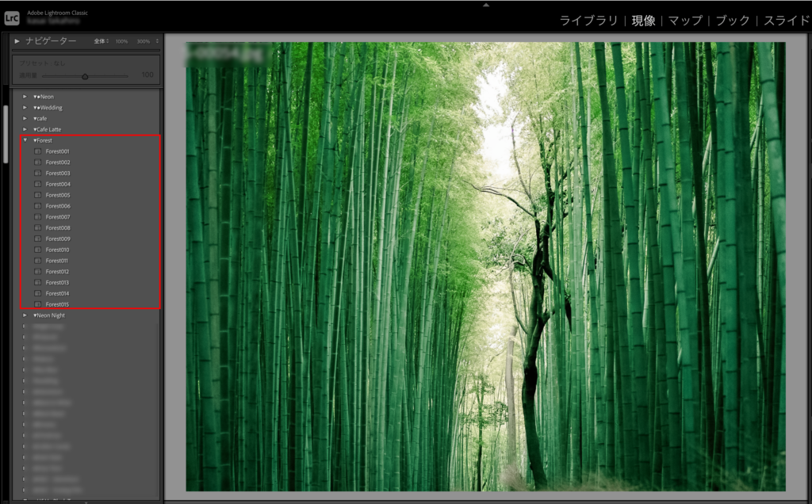Click the Forest012 preset icon
Image resolution: width=812 pixels, height=504 pixels.
(37, 272)
